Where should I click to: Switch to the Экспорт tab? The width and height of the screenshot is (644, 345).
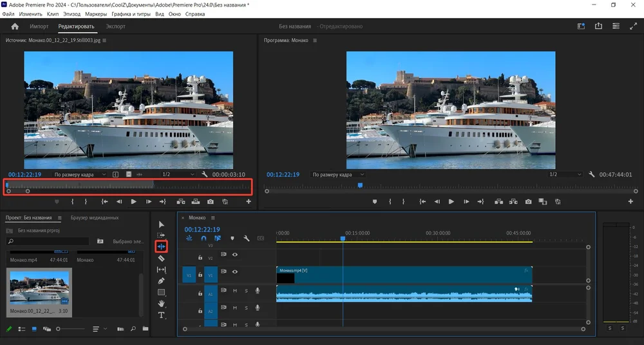(116, 26)
